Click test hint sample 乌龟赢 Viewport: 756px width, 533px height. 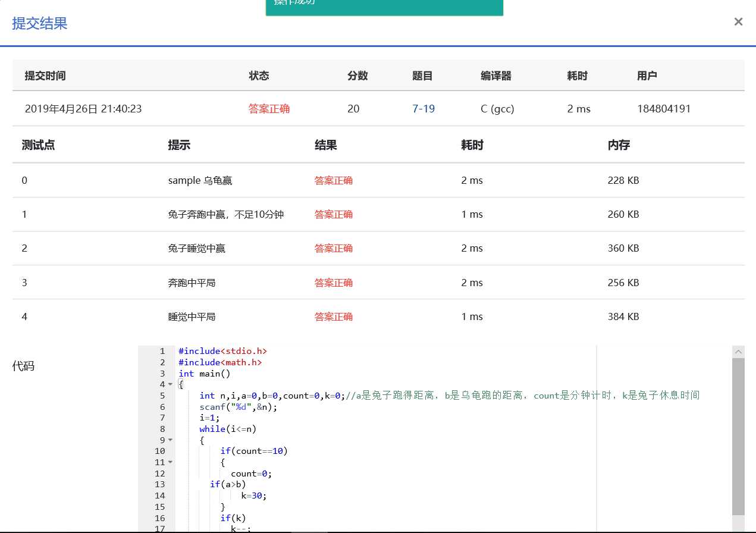coord(200,180)
